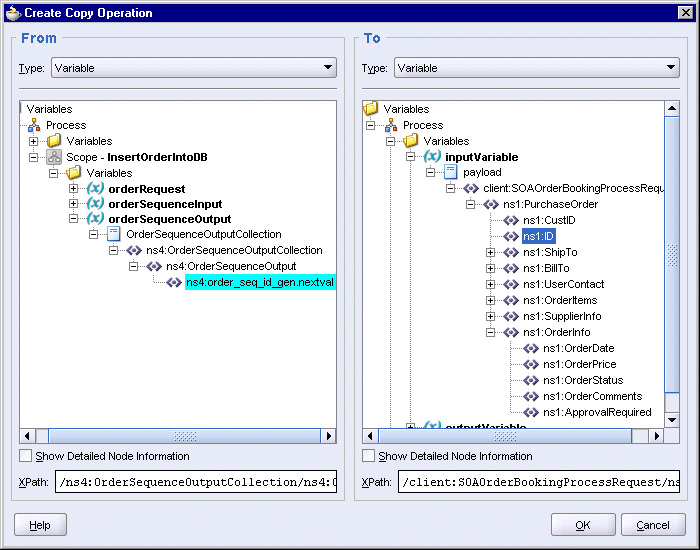Collapse the ns1:PurchaseOrder node
Image resolution: width=700 pixels, height=550 pixels.
click(471, 204)
